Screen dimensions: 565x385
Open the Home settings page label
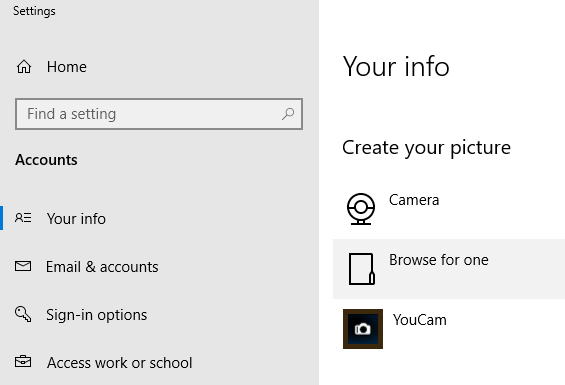click(67, 67)
